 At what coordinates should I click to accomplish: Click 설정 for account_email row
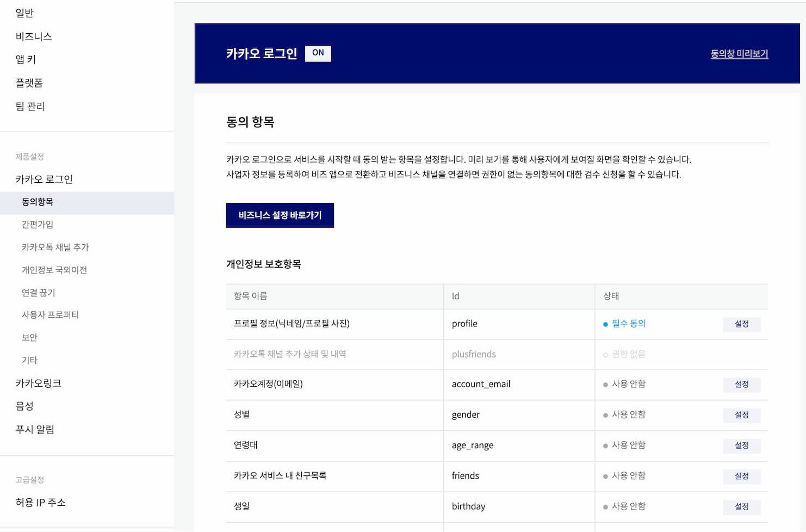(742, 384)
